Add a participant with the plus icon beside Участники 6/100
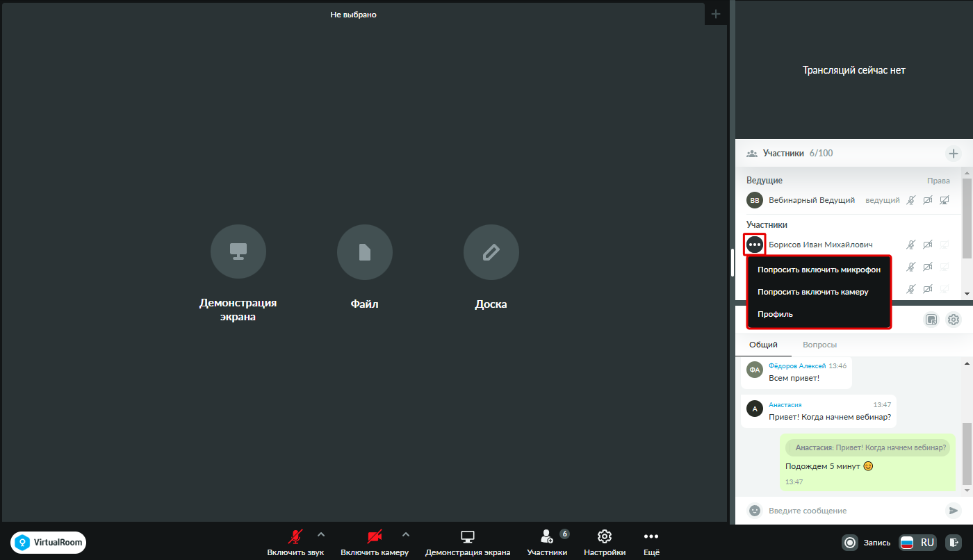This screenshot has height=560, width=973. click(x=953, y=154)
